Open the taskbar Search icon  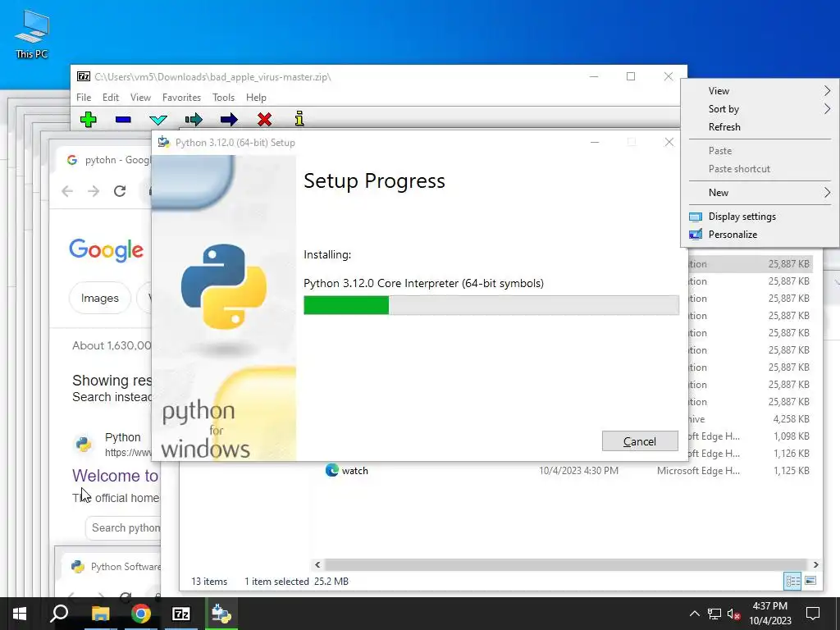[59, 614]
